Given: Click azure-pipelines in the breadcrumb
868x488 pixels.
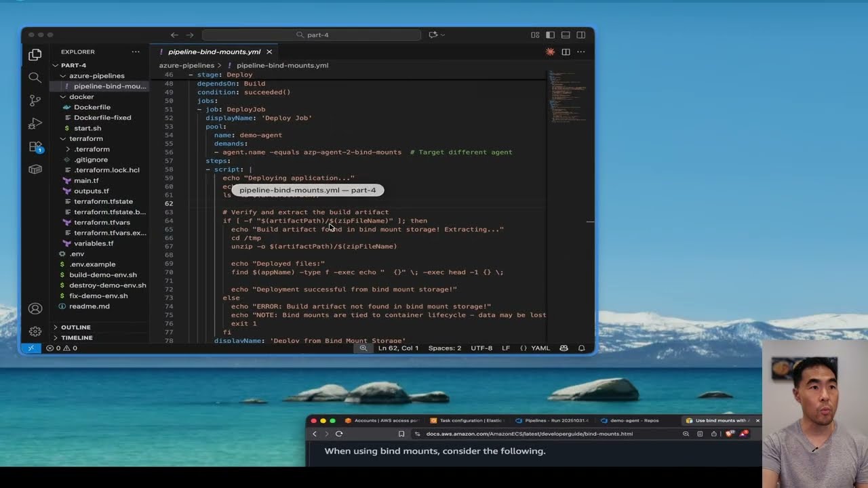Looking at the screenshot, I should [x=186, y=66].
